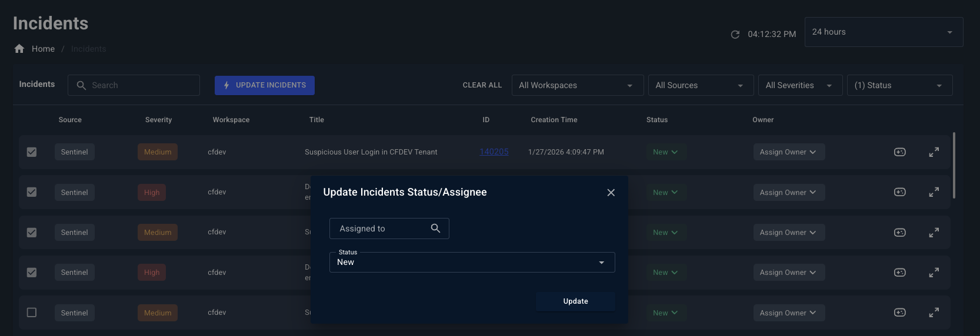The height and width of the screenshot is (336, 980).
Task: Click the Workspace column header
Action: click(x=231, y=120)
